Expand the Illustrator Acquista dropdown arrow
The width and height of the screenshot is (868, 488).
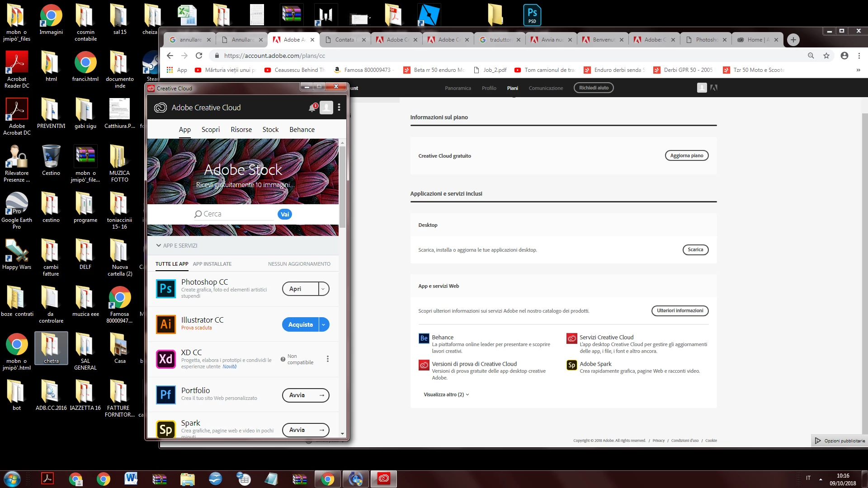324,324
